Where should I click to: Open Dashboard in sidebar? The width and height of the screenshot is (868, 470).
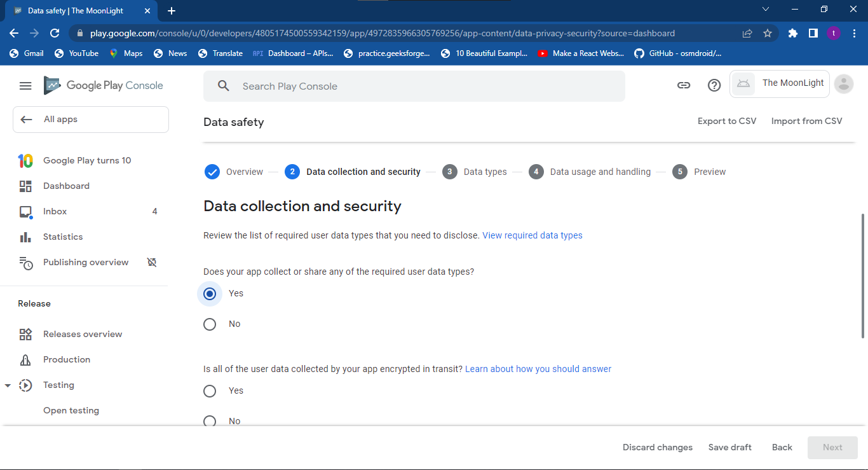[x=66, y=186]
